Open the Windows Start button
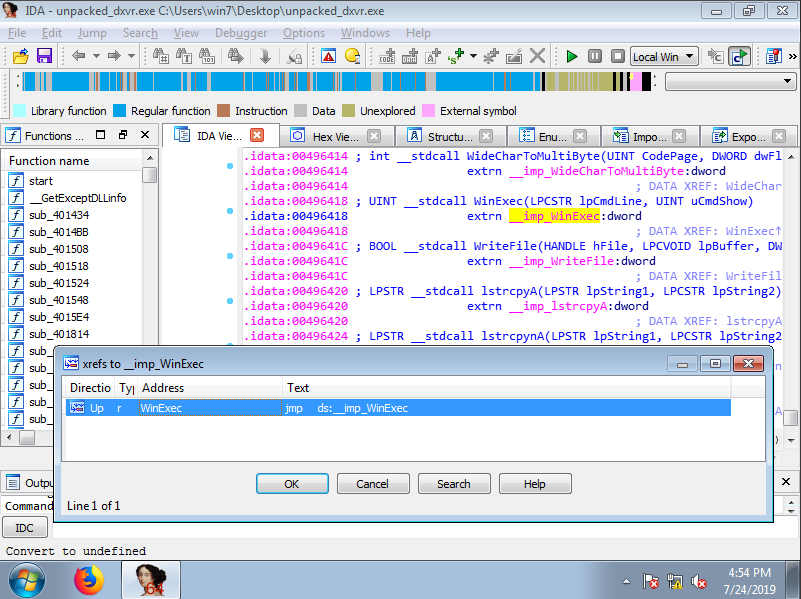Viewport: 801px width, 599px height. (x=27, y=580)
